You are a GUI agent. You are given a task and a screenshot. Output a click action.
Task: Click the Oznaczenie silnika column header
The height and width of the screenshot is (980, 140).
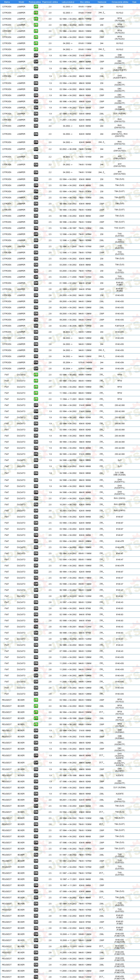pyautogui.click(x=120, y=2)
